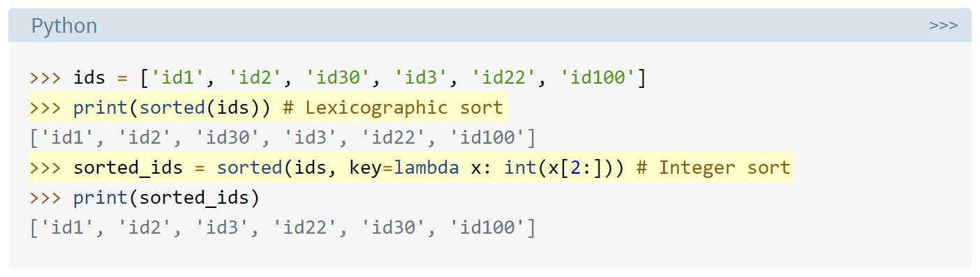Click the Python language label in header
Viewport: 980px width, 277px height.
[64, 26]
